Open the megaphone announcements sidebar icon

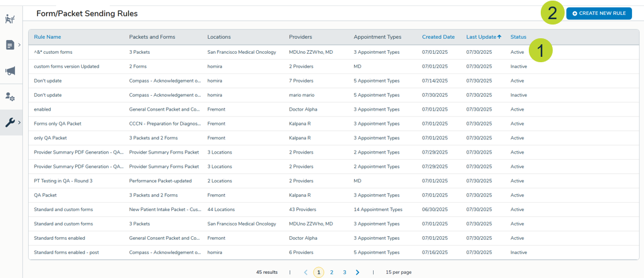click(10, 71)
